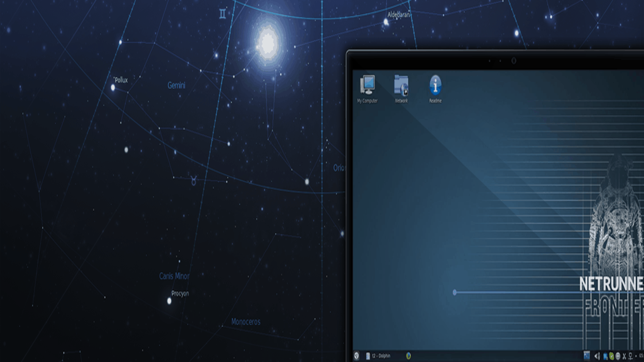This screenshot has height=362, width=644.
Task: Open the application launcher menu in the taskbar
Action: click(357, 356)
